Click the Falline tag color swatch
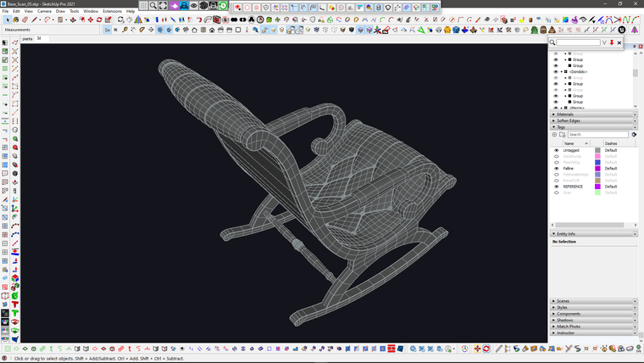Viewport: 644px width, 363px height. [597, 168]
